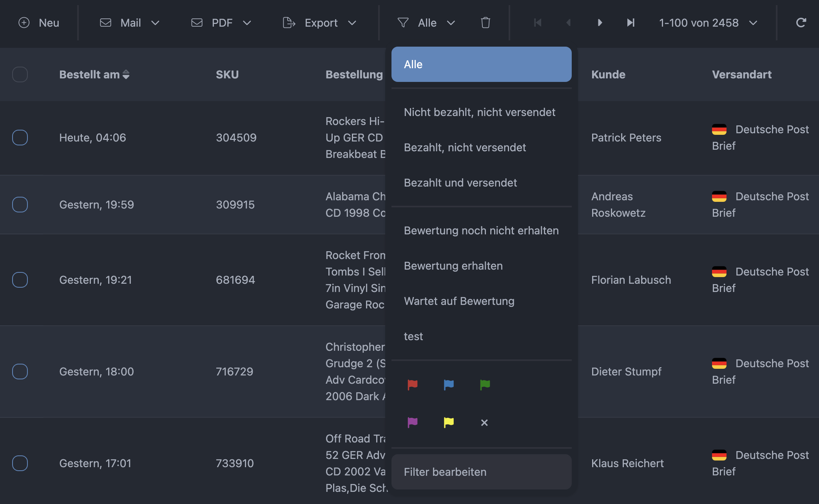Image resolution: width=819 pixels, height=504 pixels.
Task: Click the Kunde column header
Action: (x=608, y=74)
